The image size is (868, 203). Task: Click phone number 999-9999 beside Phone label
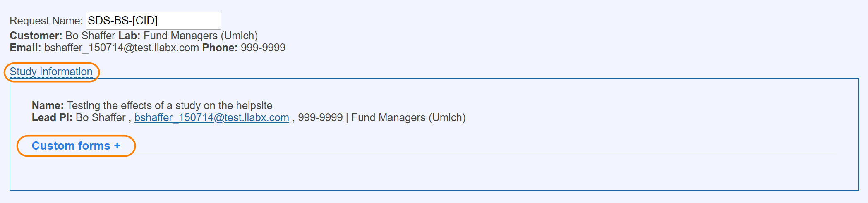click(263, 48)
